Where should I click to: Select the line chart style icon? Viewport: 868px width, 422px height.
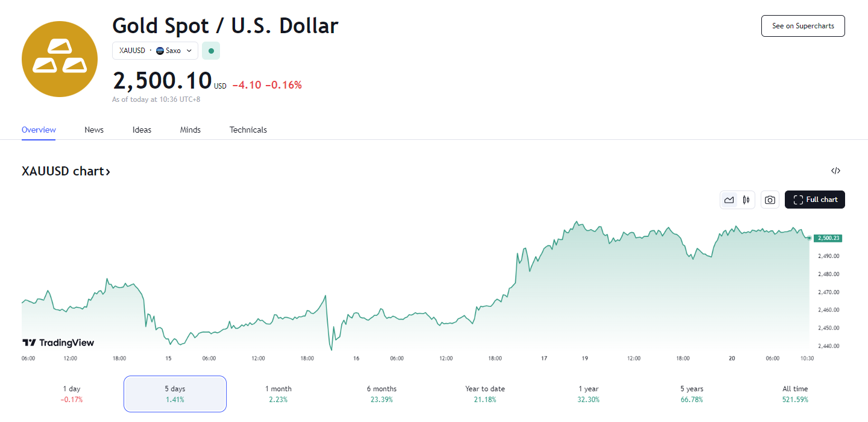[x=729, y=200]
